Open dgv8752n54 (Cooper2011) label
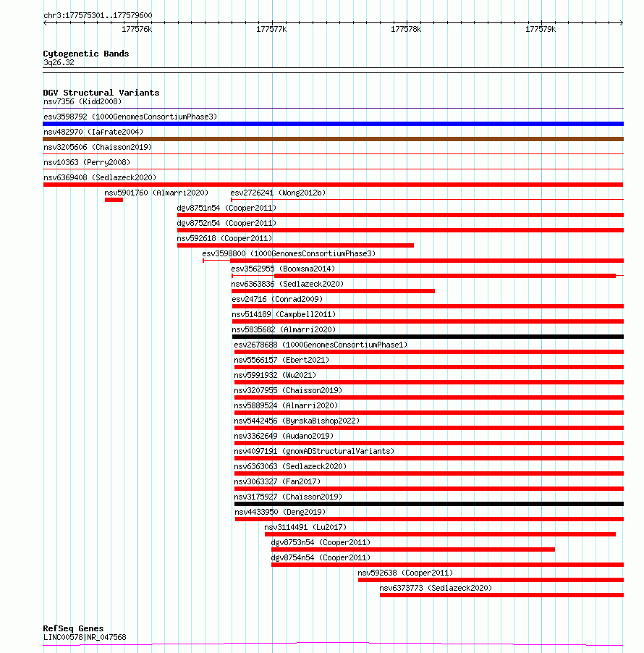 [226, 223]
